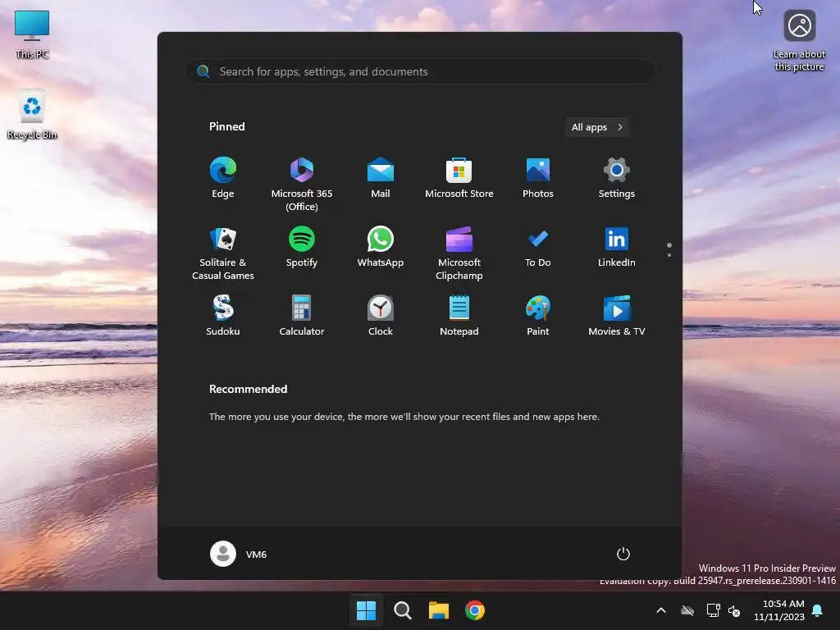This screenshot has height=630, width=840.
Task: Open the VM6 user account menu
Action: (x=239, y=554)
